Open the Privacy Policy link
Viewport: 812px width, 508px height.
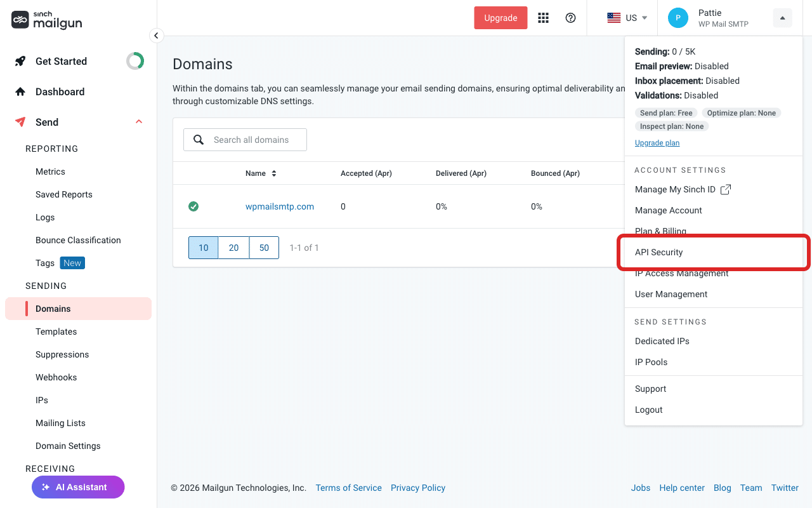pos(418,488)
